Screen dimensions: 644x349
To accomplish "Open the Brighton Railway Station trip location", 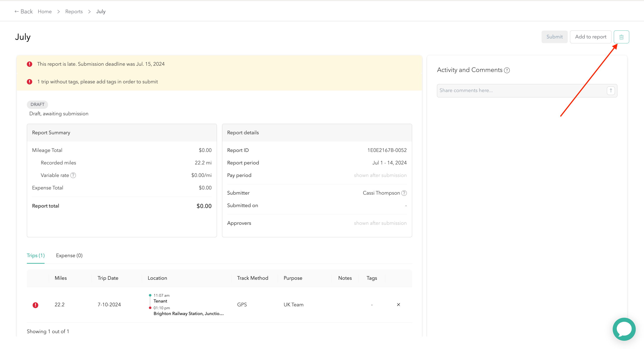I will [189, 313].
